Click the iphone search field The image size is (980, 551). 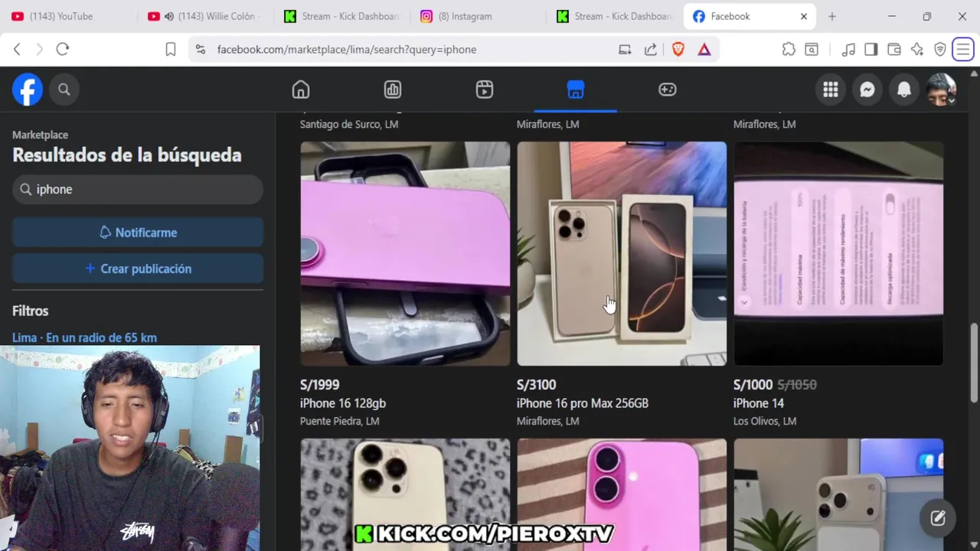(138, 189)
